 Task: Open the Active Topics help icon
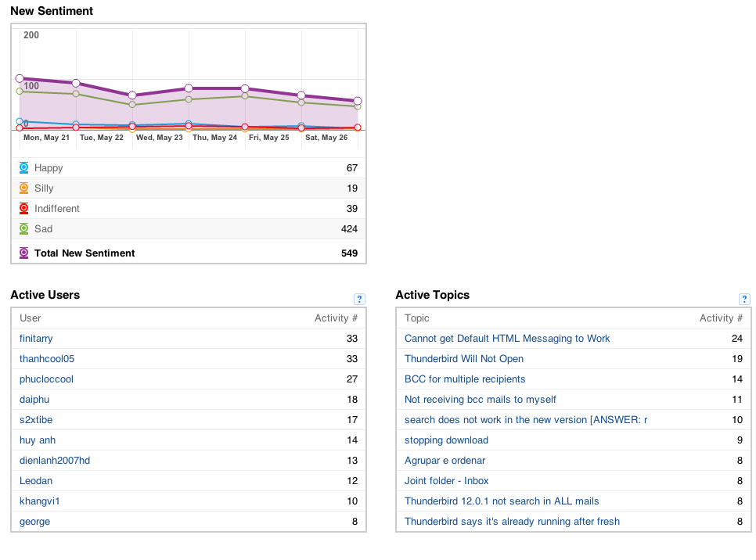coord(744,299)
